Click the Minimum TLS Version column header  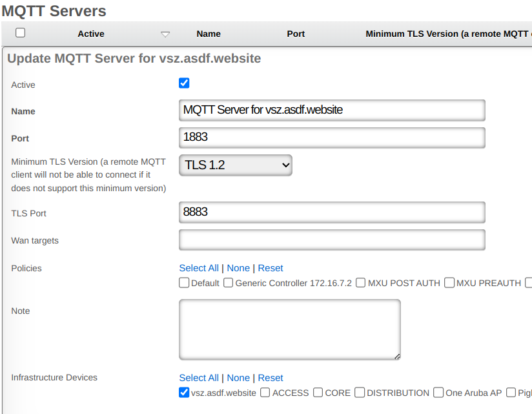449,34
